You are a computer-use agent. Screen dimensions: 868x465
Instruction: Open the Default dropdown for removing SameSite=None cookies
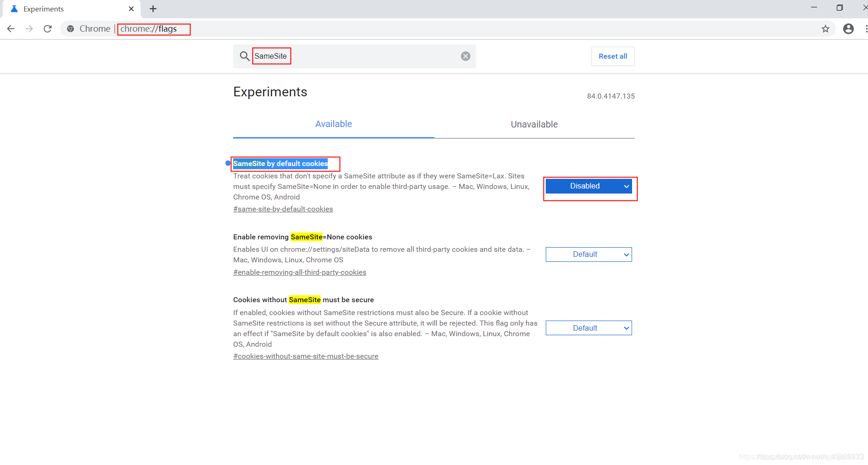[589, 255]
